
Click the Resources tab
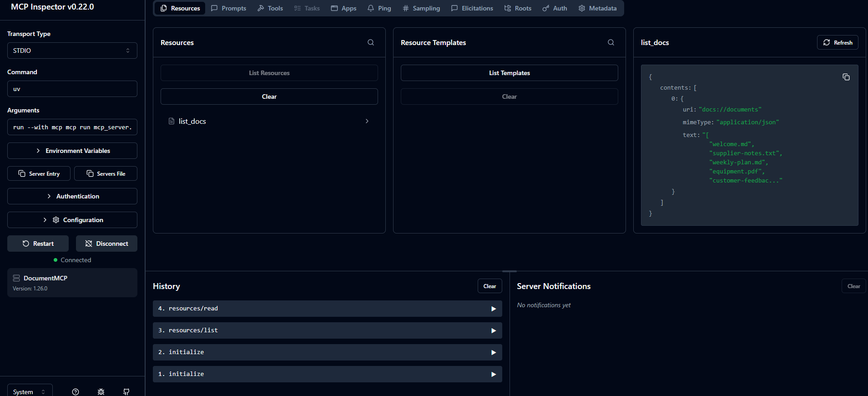180,8
